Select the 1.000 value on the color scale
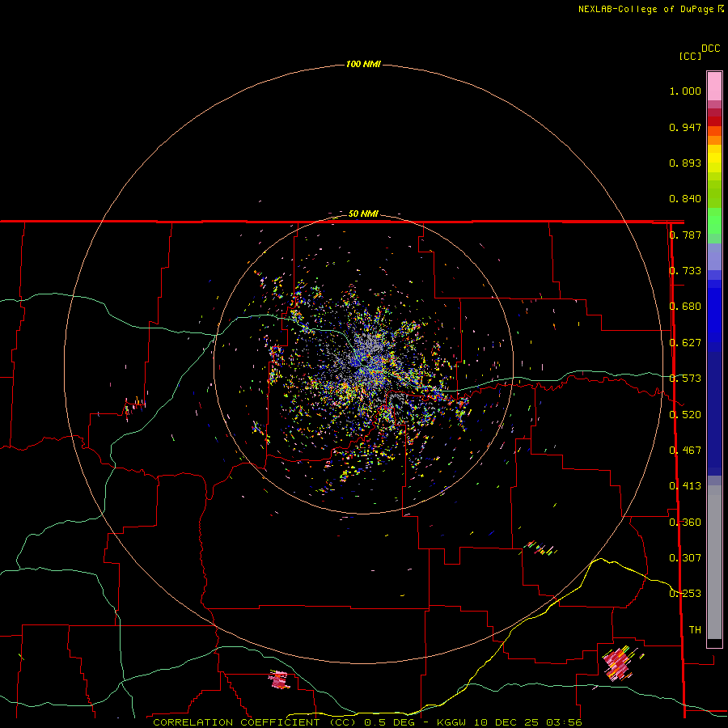 [685, 91]
